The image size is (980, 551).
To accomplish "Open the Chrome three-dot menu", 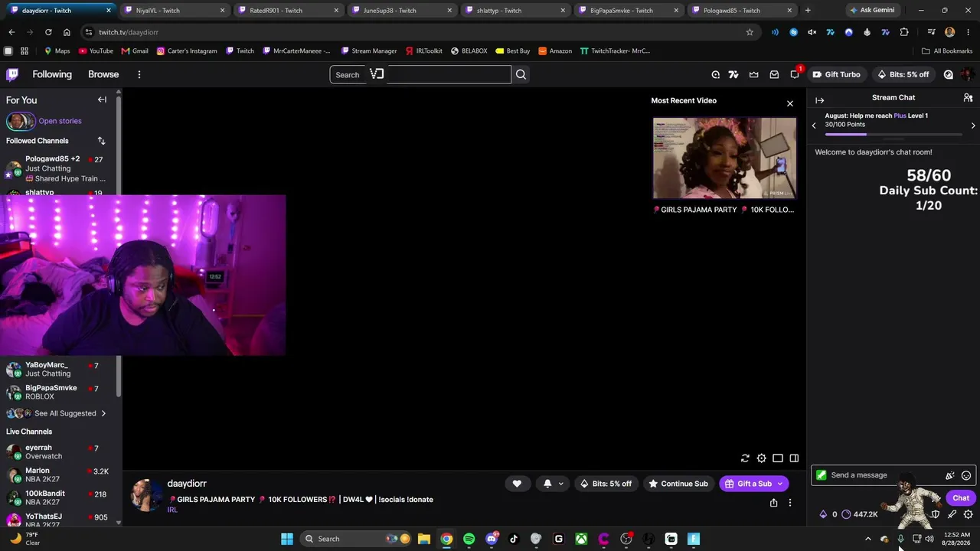I will (x=968, y=32).
